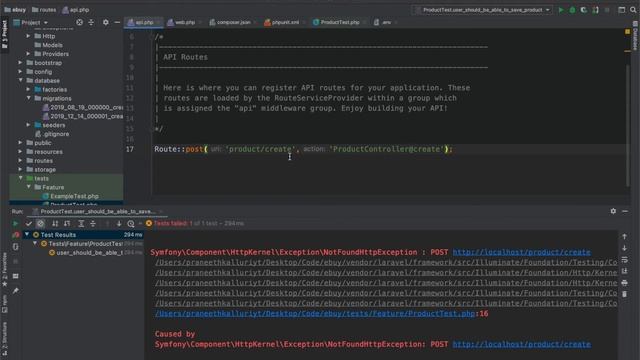Click the layout window icon beside search
640x360 pixels.
pyautogui.click(x=621, y=10)
